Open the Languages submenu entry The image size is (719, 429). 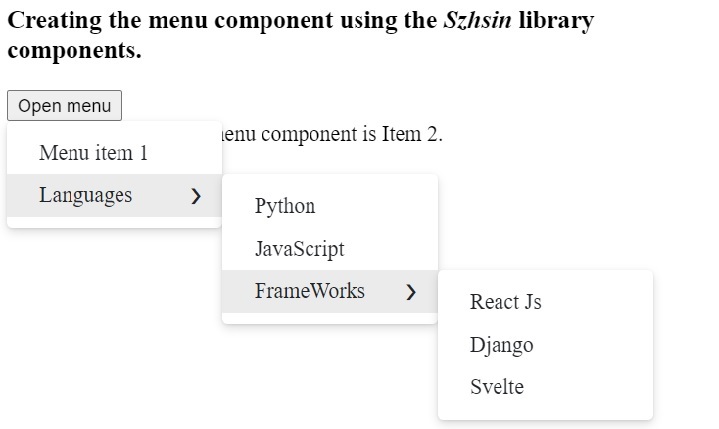point(86,195)
